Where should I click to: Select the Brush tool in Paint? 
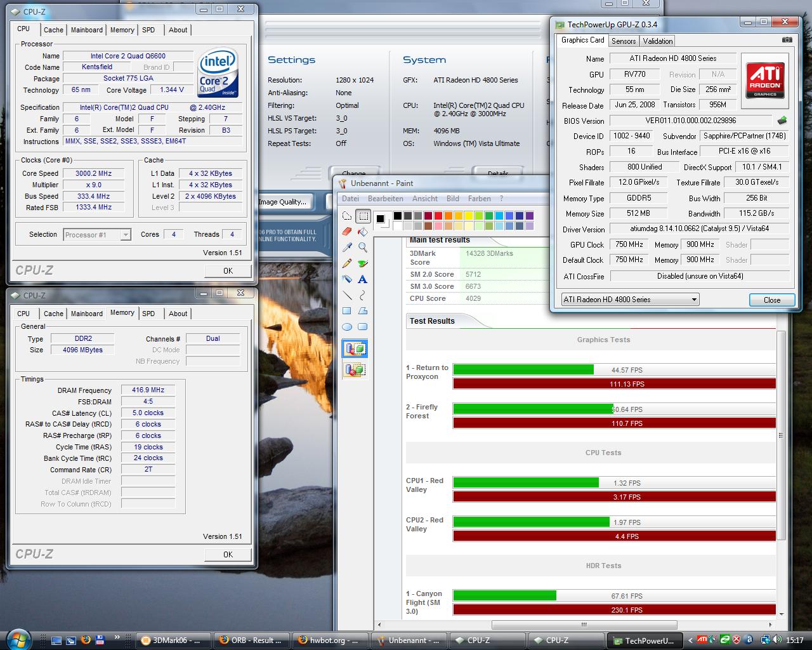[362, 263]
